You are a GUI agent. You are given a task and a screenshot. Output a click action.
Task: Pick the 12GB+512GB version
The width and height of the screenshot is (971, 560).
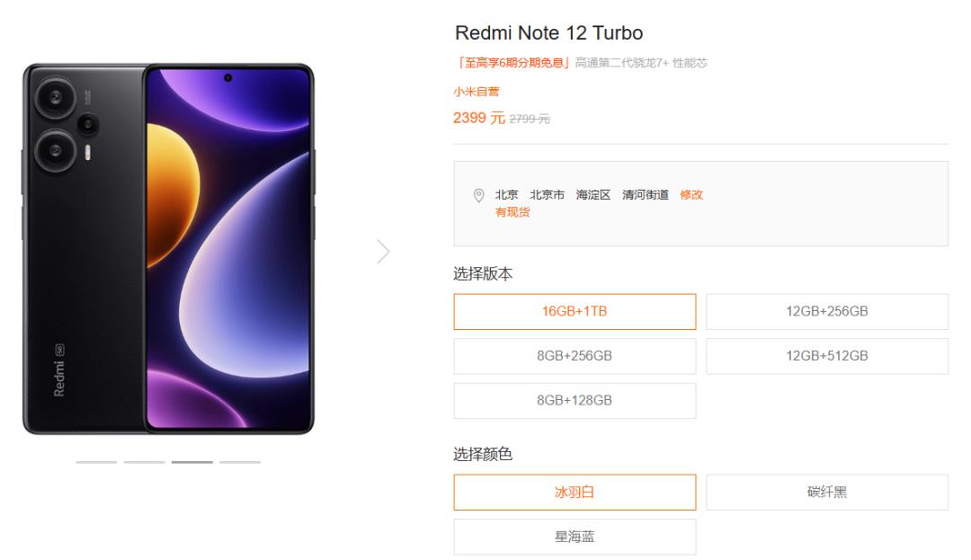pos(827,356)
